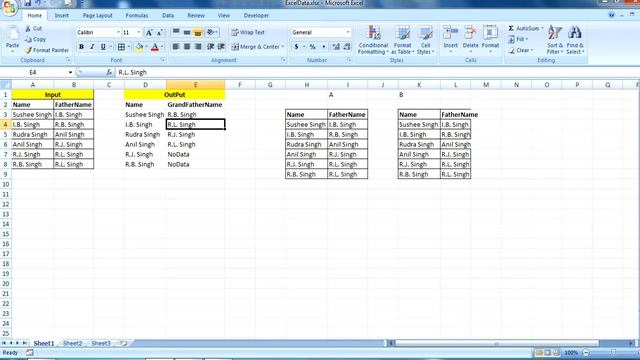Image resolution: width=640 pixels, height=360 pixels.
Task: Open the Clear dropdown
Action: point(521,50)
